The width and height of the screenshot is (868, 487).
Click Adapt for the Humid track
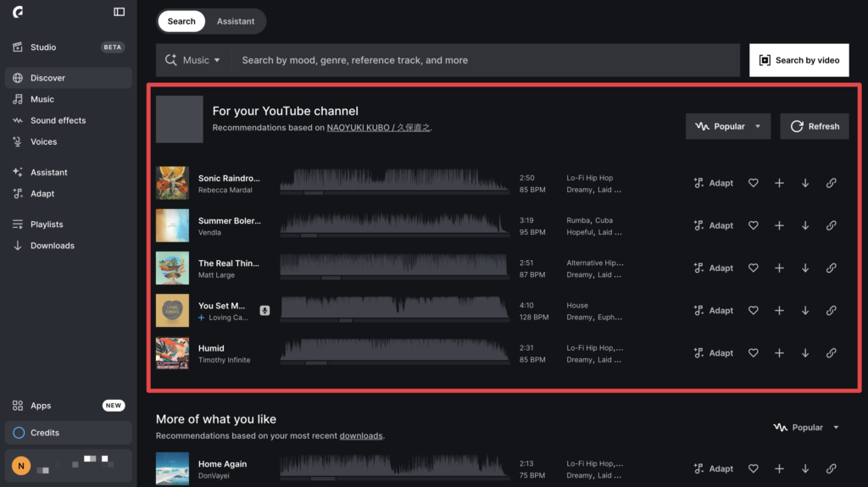coord(713,353)
